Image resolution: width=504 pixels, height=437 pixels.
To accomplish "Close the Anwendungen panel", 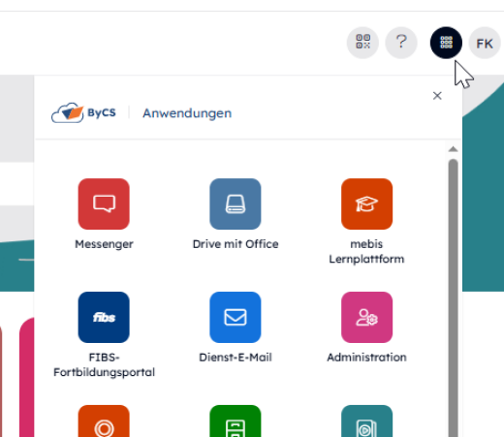I will 437,96.
